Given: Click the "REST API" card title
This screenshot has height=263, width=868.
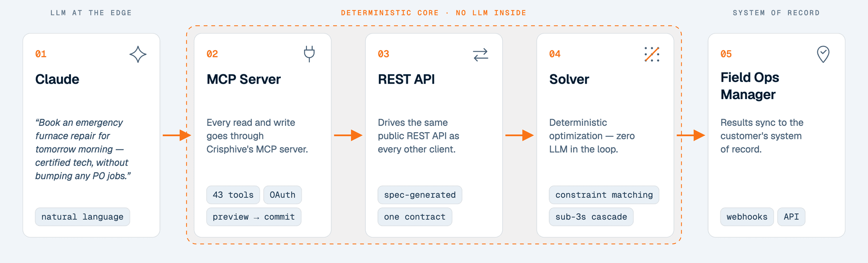Looking at the screenshot, I should pos(406,79).
